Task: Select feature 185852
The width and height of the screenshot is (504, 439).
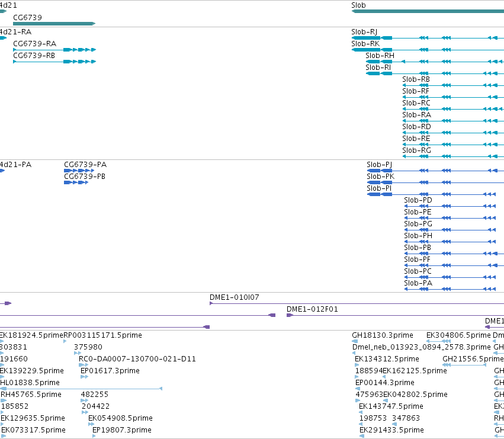Action: tap(15, 406)
